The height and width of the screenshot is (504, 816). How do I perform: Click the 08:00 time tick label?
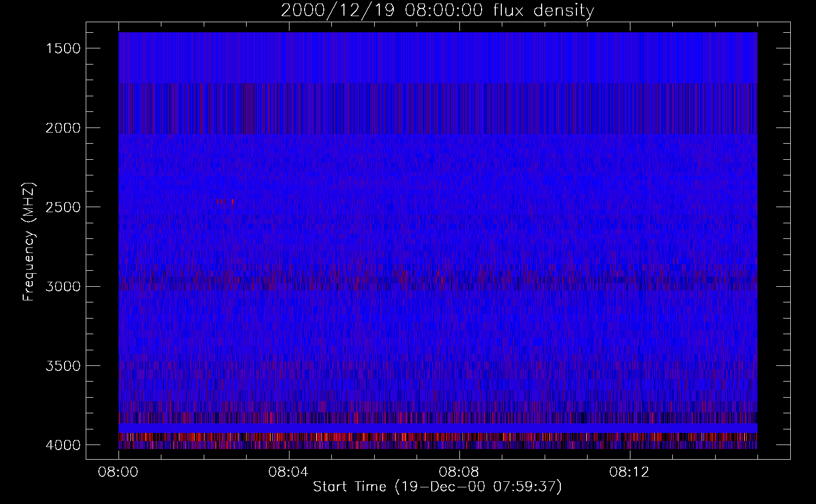pyautogui.click(x=118, y=472)
